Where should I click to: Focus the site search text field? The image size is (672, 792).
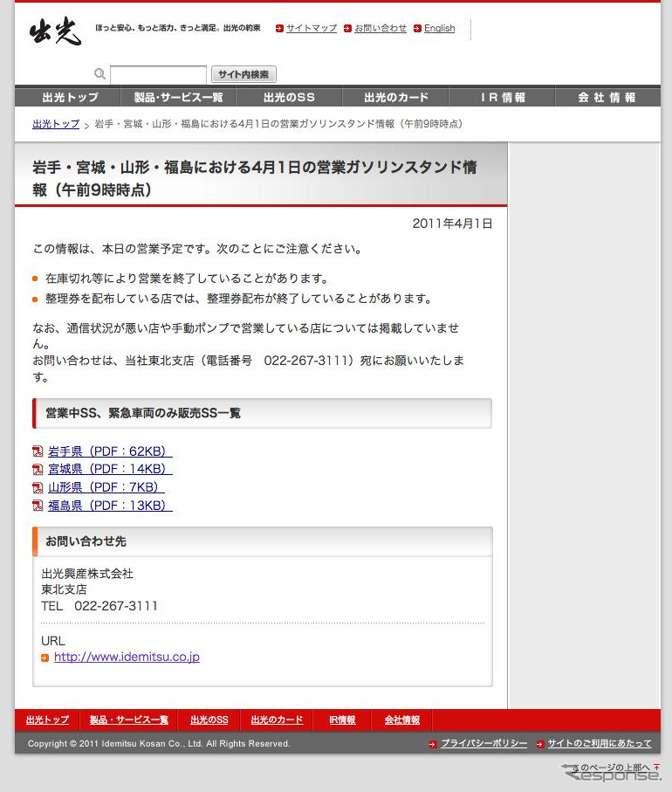click(158, 74)
